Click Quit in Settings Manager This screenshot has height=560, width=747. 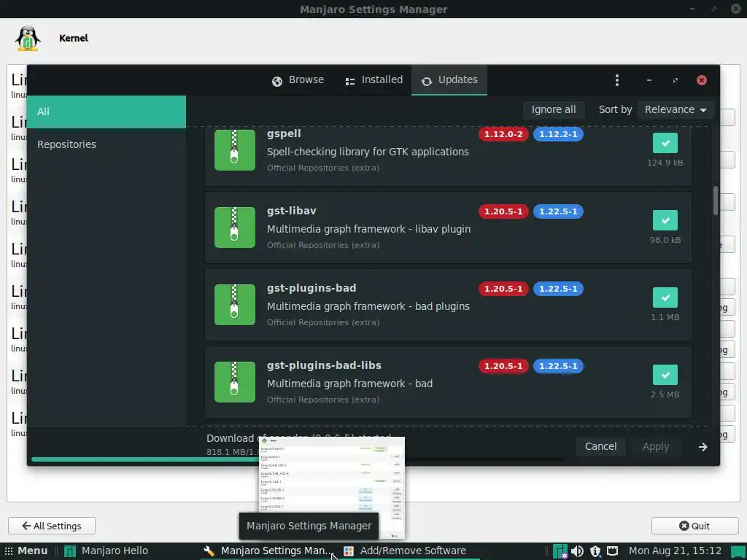(694, 526)
